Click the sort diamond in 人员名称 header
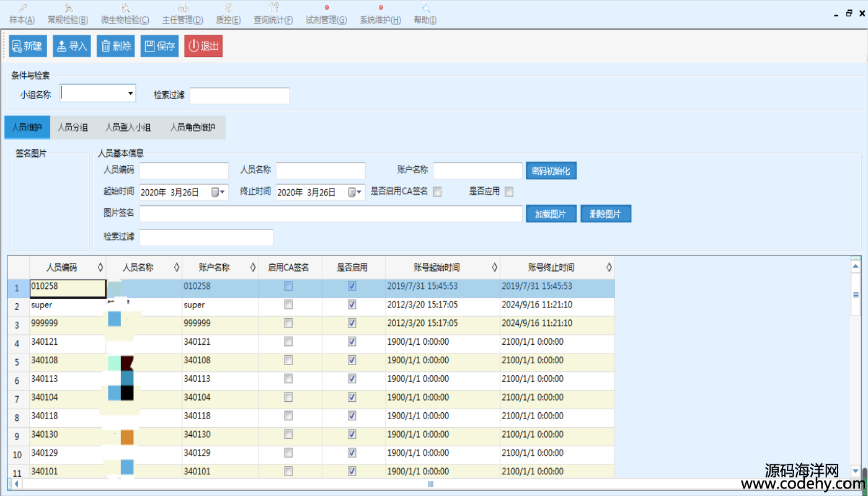The height and width of the screenshot is (496, 868). [177, 267]
